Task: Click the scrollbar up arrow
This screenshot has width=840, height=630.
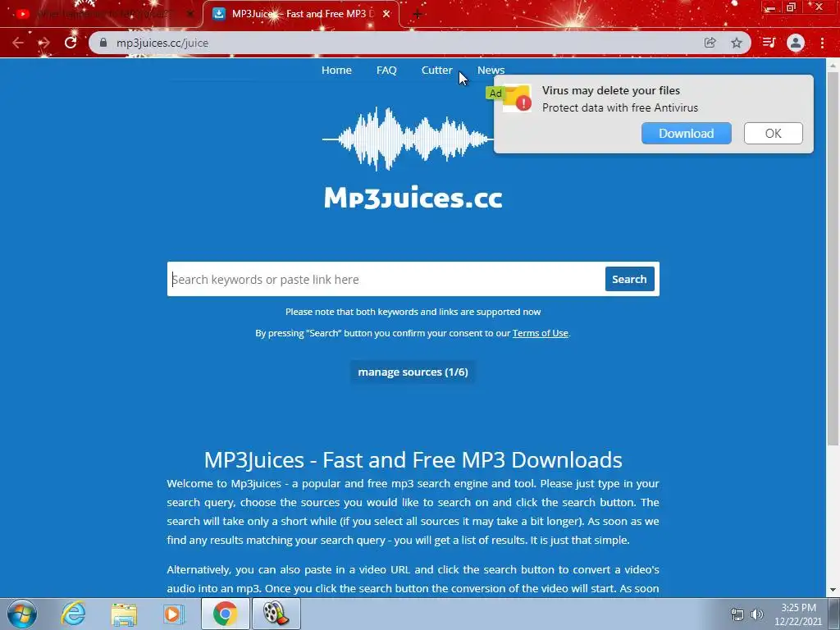Action: coord(833,65)
